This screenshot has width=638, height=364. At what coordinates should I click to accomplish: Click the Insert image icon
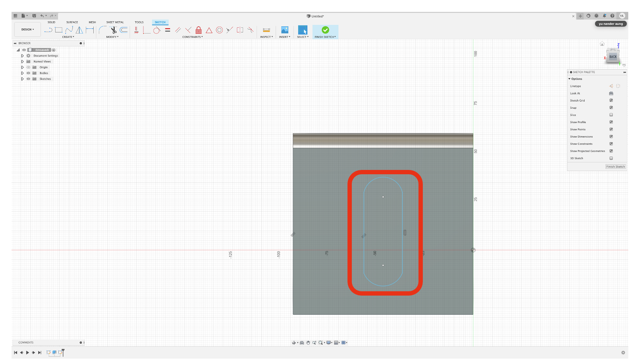coord(285,30)
